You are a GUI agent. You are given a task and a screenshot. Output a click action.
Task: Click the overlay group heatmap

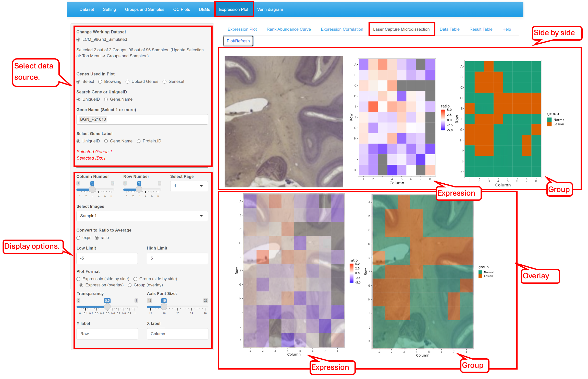click(x=423, y=271)
